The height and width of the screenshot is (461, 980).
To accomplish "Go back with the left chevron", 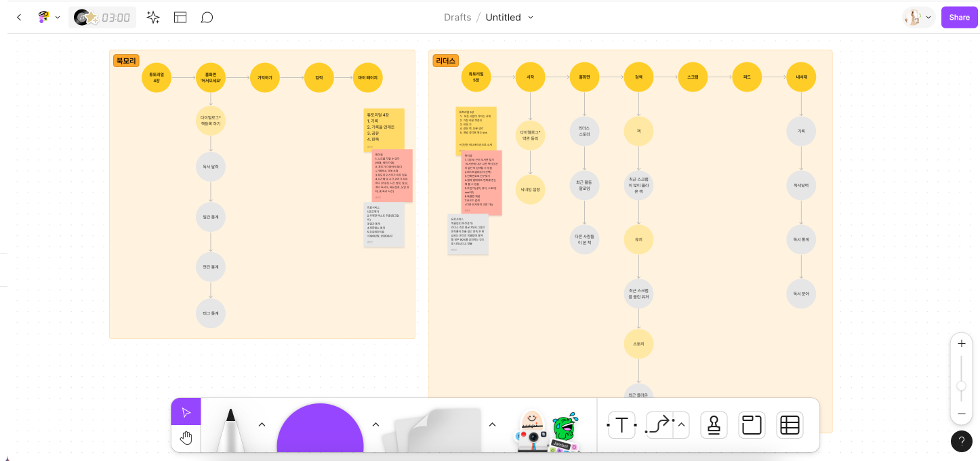I will pyautogui.click(x=19, y=18).
